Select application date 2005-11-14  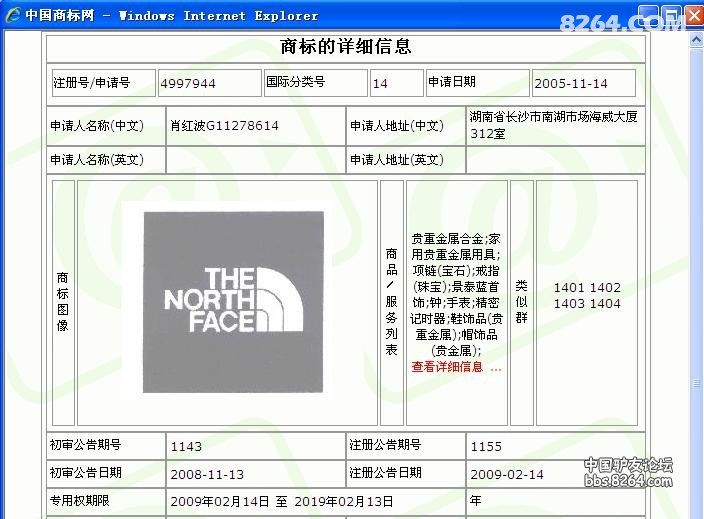point(571,84)
